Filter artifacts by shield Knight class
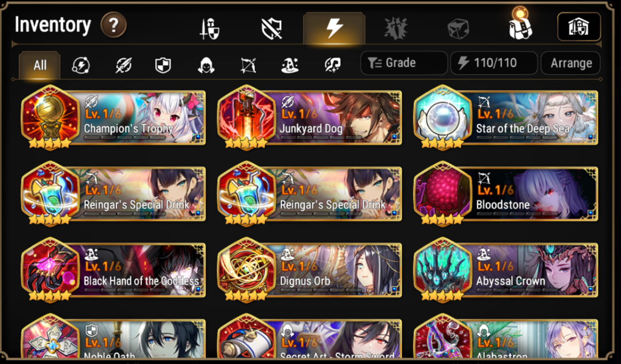 pos(163,65)
